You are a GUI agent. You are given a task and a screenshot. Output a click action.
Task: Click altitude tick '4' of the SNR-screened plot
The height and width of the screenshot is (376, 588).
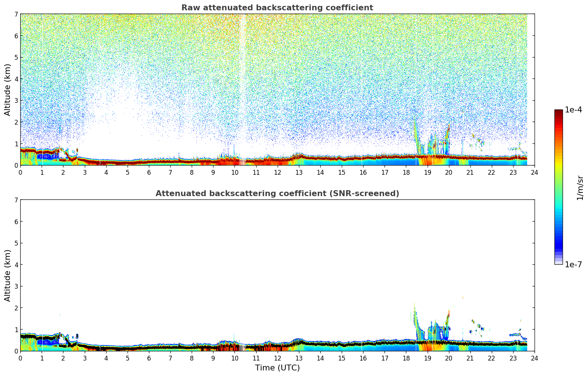click(16, 265)
